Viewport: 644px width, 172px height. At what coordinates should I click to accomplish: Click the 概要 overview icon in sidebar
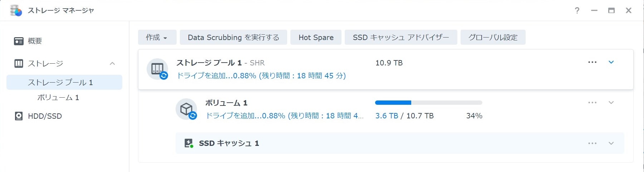19,41
